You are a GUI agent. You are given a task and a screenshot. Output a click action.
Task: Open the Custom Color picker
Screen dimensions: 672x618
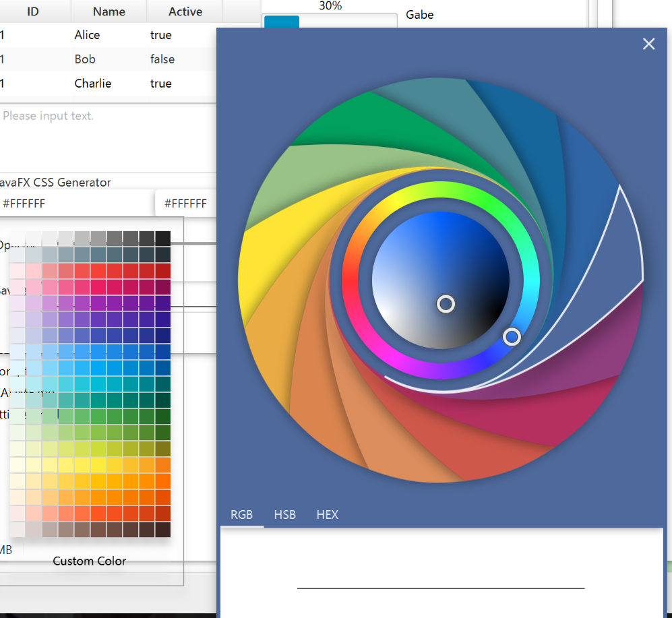coord(89,561)
